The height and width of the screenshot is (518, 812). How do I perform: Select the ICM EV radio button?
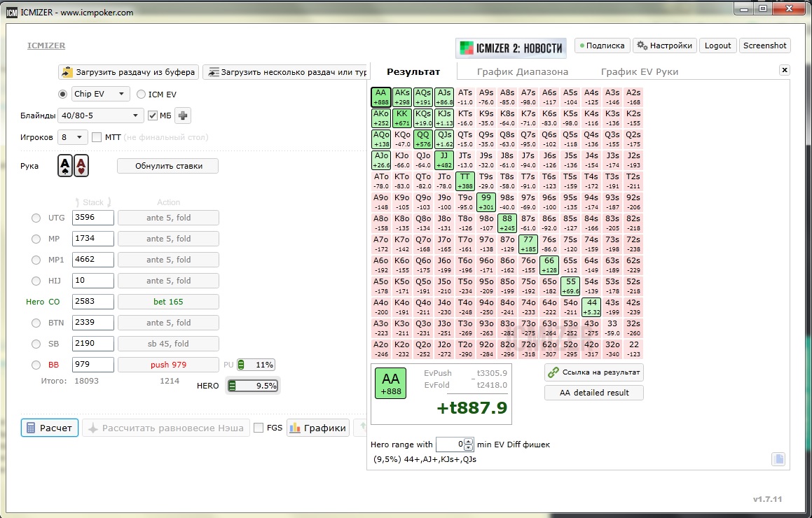point(141,94)
